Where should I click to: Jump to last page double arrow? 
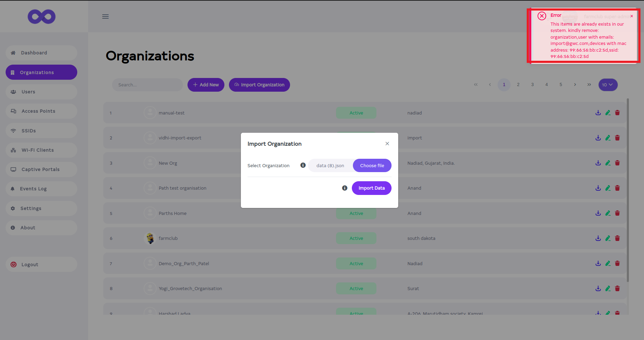pyautogui.click(x=589, y=85)
